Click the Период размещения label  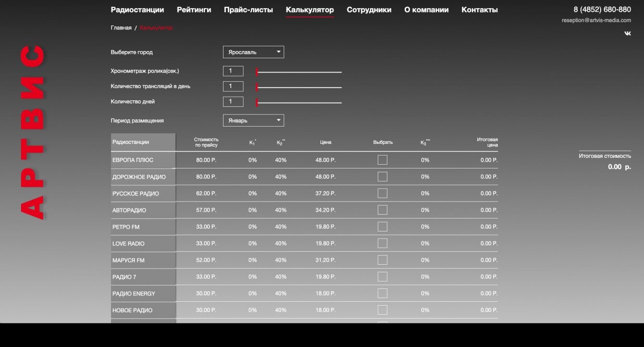[x=137, y=120]
